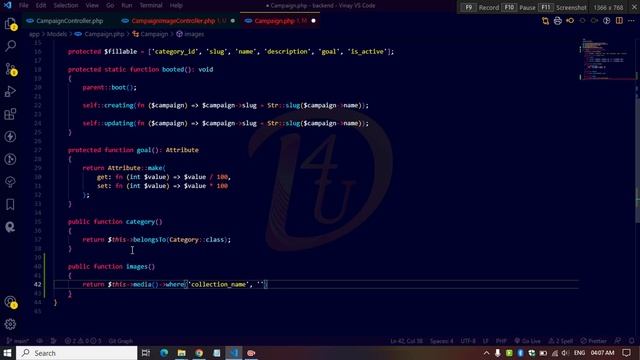Open the Run menu
Screen dimensions: 640x360
pos(127,5)
